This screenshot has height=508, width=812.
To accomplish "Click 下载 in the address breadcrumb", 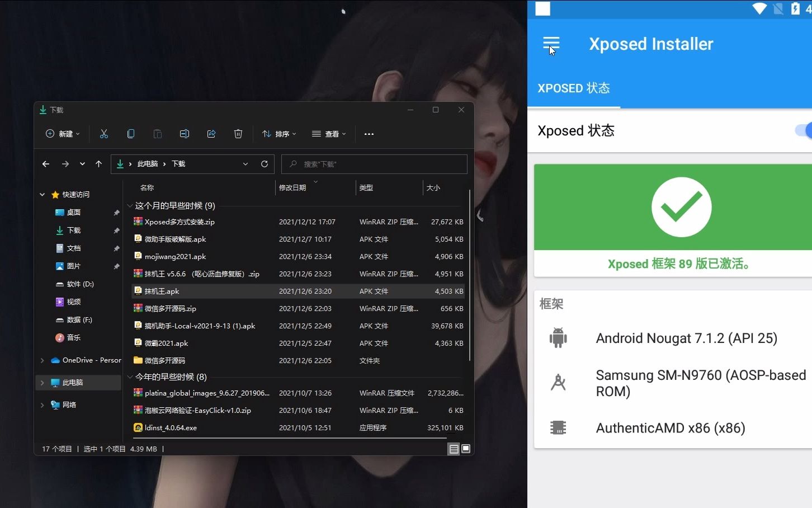I will 178,164.
